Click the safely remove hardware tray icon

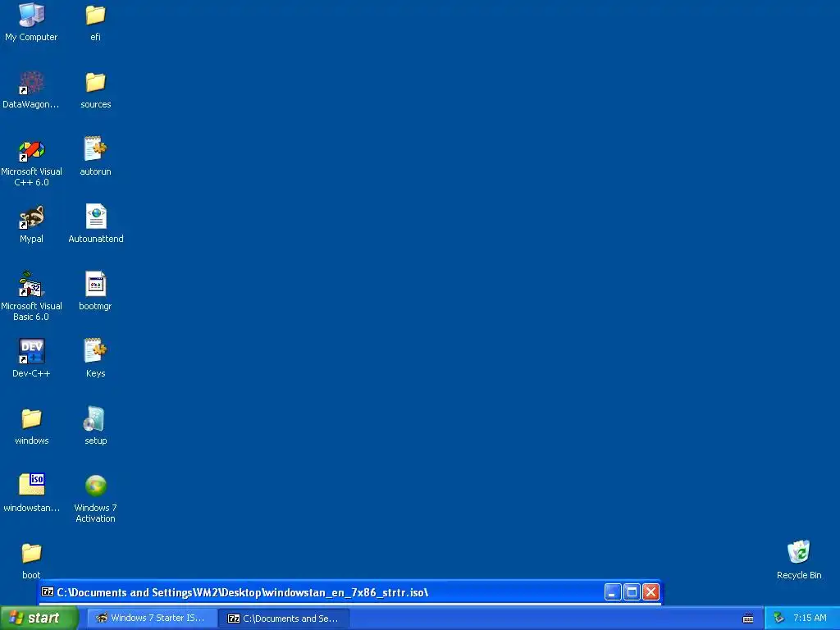779,619
